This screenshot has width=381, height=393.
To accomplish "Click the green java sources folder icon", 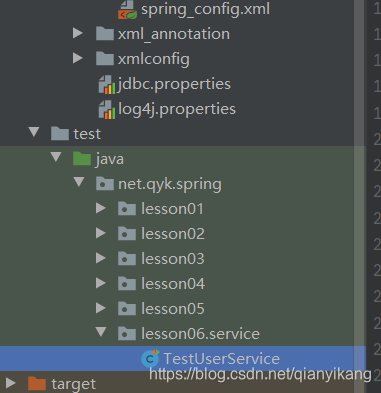I will click(82, 159).
